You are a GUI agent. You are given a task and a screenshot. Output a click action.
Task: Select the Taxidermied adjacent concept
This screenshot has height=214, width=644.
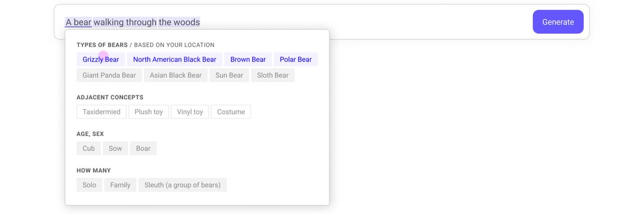pos(102,112)
